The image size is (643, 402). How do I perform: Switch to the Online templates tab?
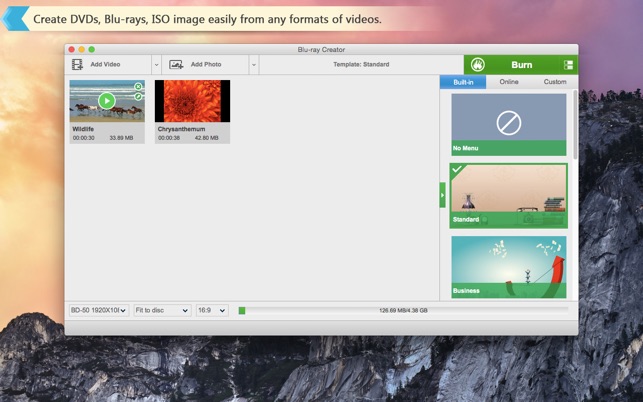[509, 82]
